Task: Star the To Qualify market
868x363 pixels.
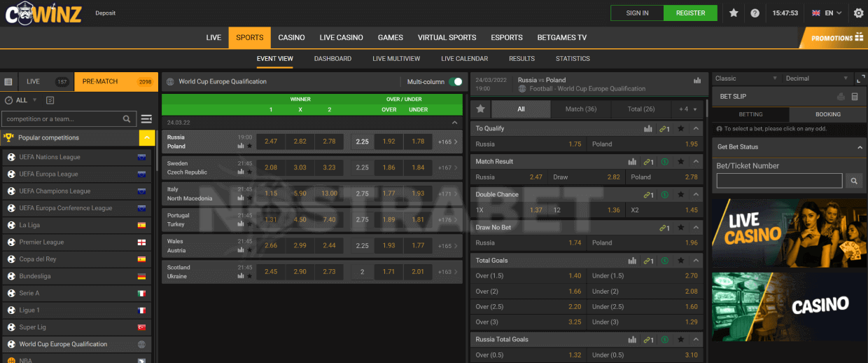Action: [680, 129]
